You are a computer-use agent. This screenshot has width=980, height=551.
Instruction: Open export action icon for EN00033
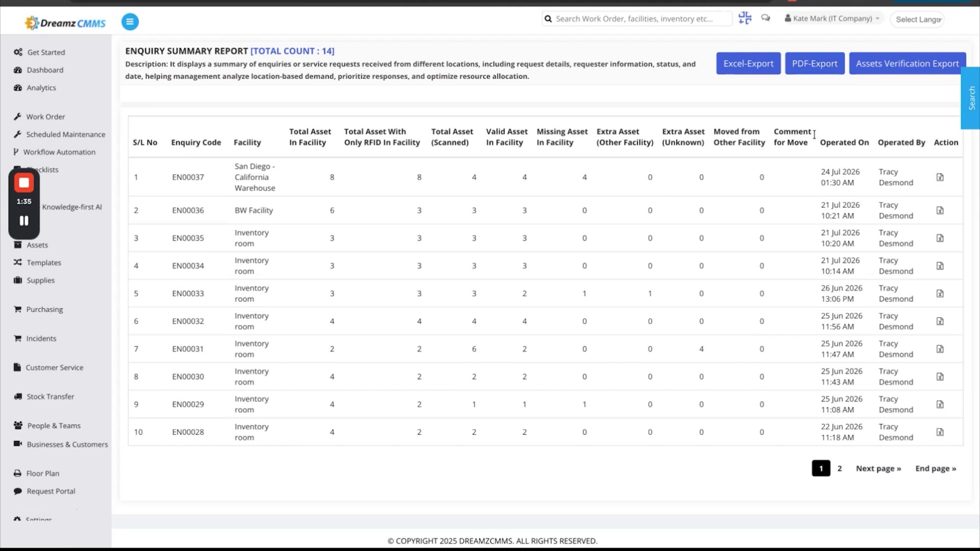coord(940,293)
